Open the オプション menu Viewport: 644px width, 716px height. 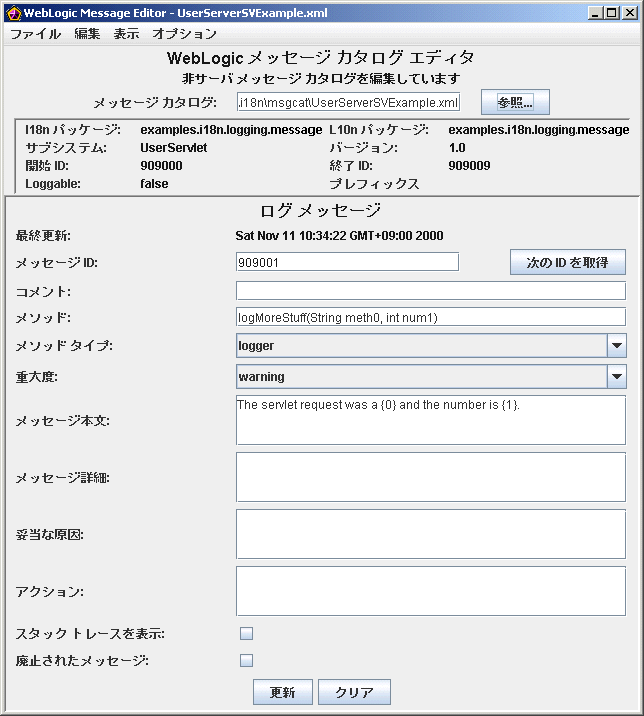[x=185, y=34]
